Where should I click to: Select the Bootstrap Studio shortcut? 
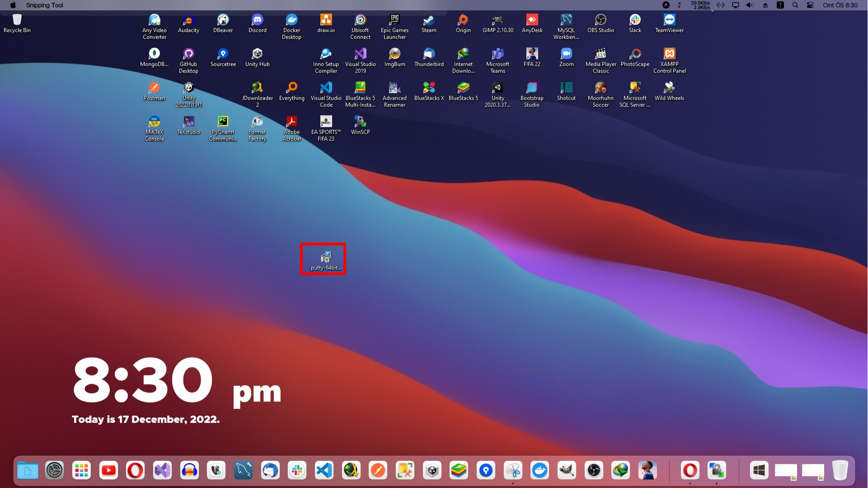point(532,95)
